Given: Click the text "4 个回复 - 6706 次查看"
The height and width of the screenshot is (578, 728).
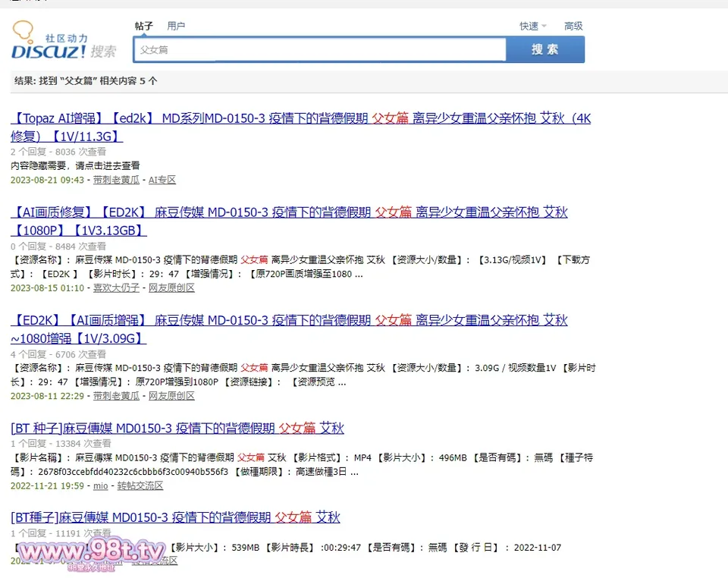Looking at the screenshot, I should click(58, 354).
